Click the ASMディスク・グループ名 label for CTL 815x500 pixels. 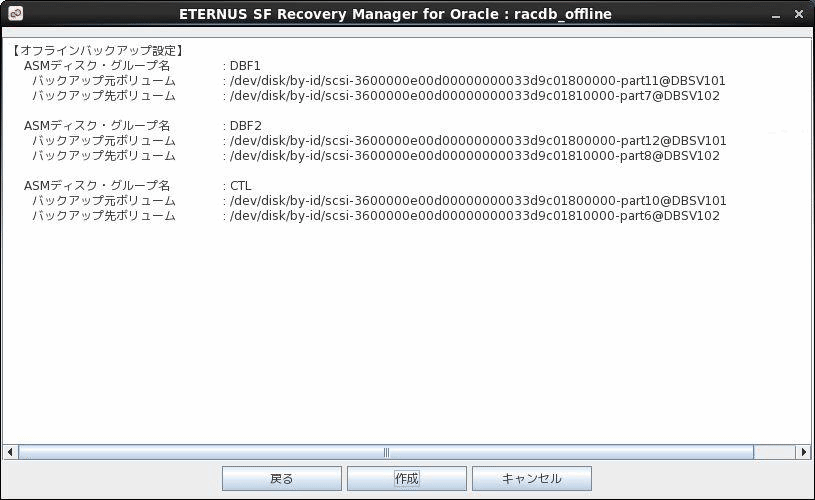coord(97,186)
